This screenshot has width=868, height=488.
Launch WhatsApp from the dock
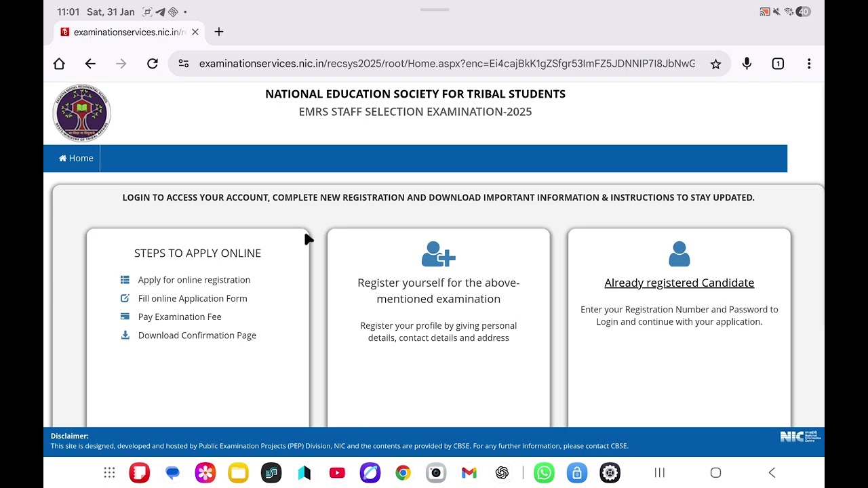(x=544, y=472)
